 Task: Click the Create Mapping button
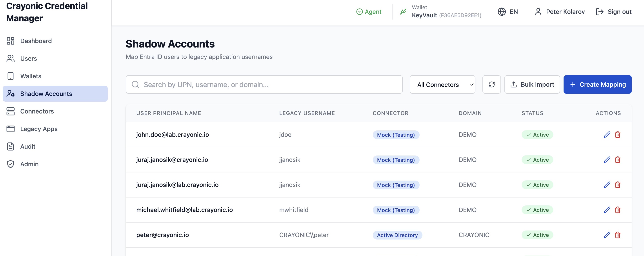click(597, 85)
